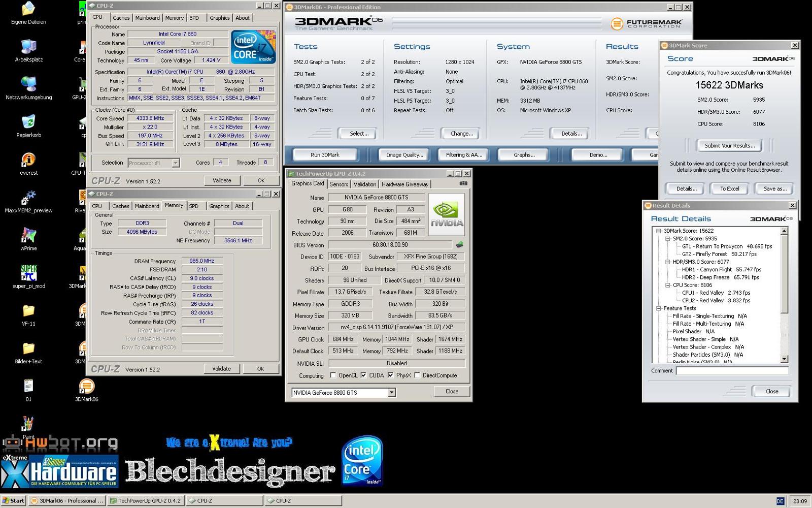The width and height of the screenshot is (812, 508).
Task: Open the Windows Start button
Action: click(x=13, y=501)
